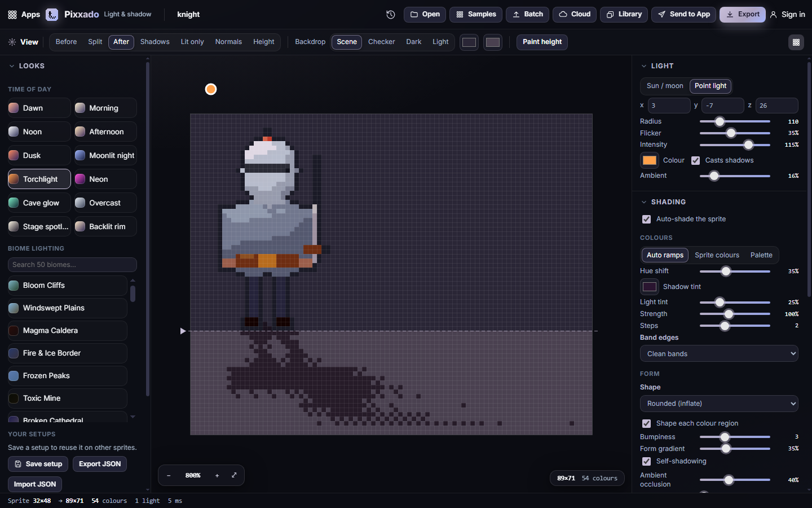Adjust the Intensity slider
The height and width of the screenshot is (508, 812).
[735, 145]
